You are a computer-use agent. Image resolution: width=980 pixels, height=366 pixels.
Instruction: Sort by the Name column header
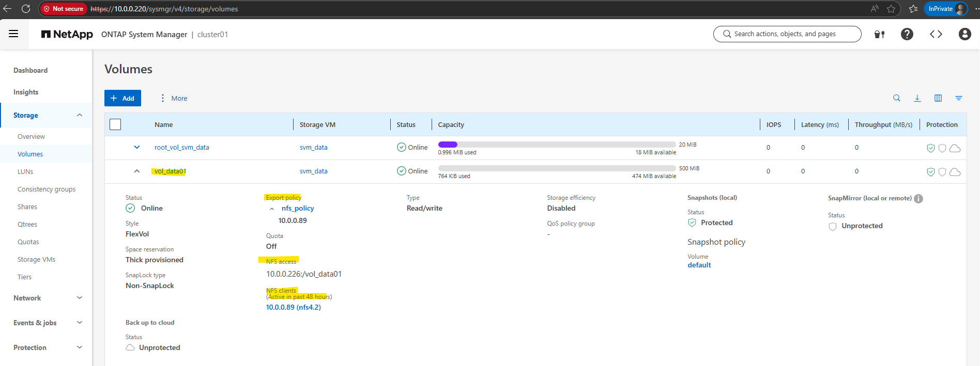tap(163, 124)
